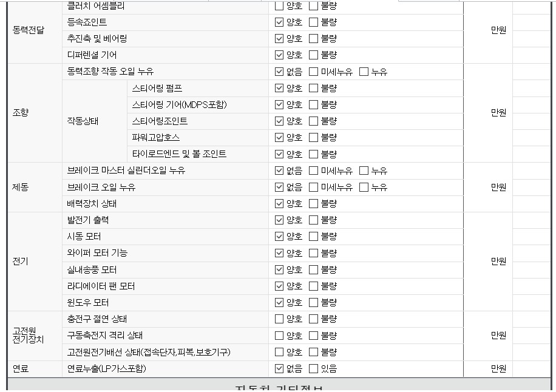Tick 불량 for 와이퍼 모터 기능

[x=313, y=253]
